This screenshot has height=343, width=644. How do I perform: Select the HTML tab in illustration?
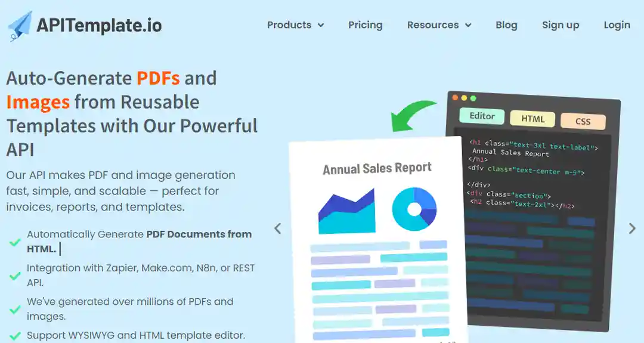click(x=532, y=119)
